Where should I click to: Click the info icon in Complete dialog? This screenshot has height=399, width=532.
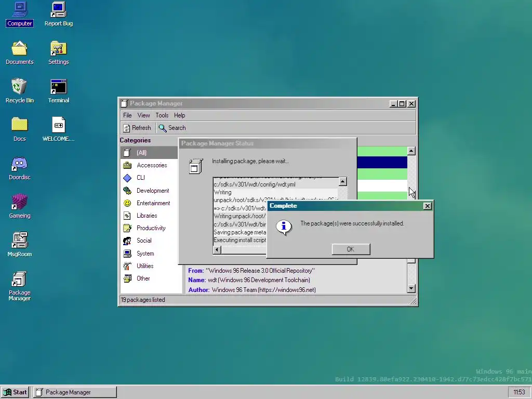point(284,228)
